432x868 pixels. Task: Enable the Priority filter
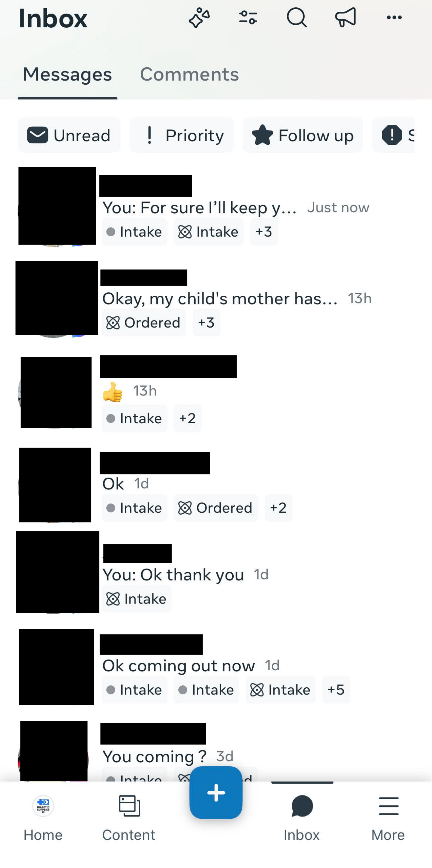(182, 135)
